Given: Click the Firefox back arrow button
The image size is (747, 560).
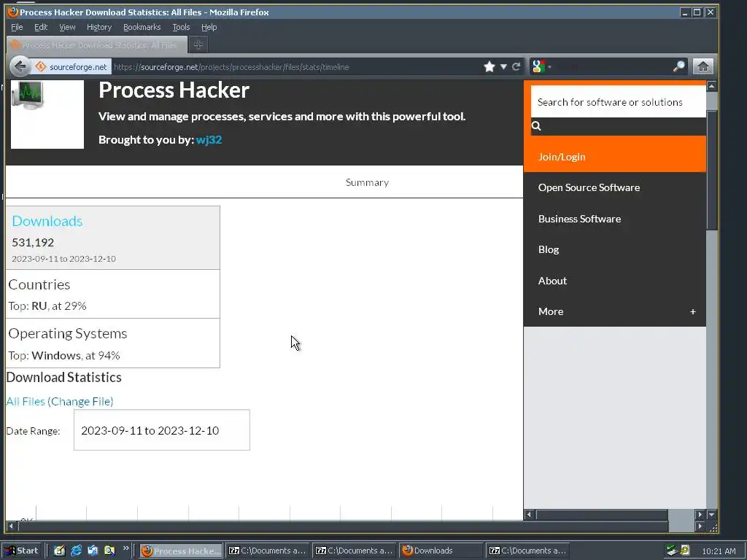Looking at the screenshot, I should click(x=20, y=66).
